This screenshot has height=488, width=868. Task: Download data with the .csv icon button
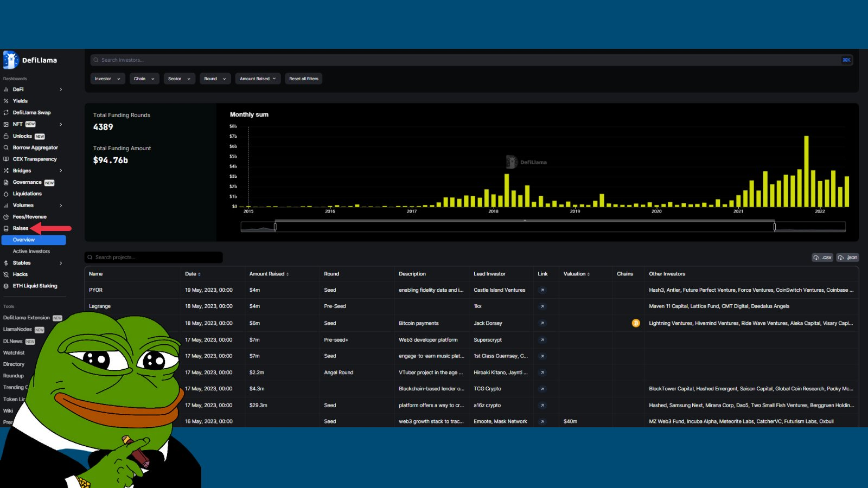[822, 258]
